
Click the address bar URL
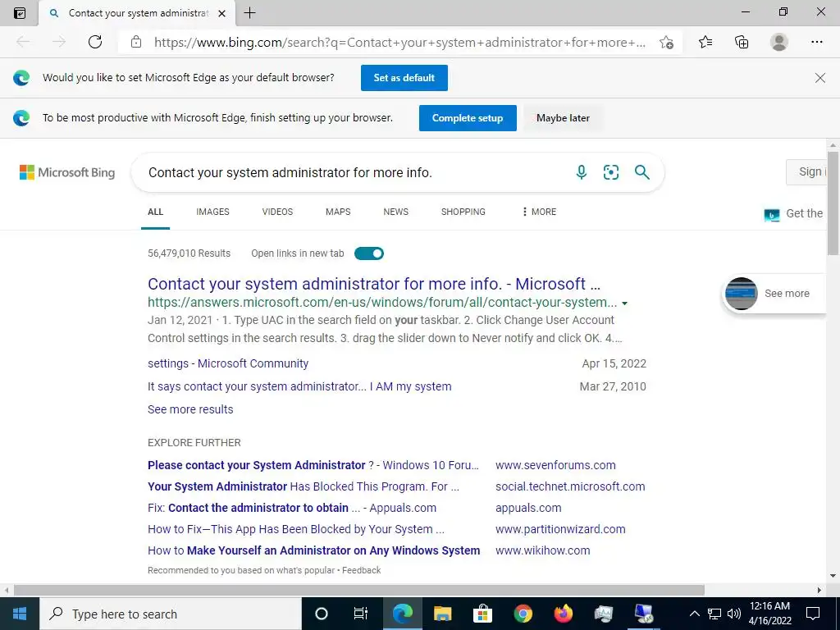coord(399,43)
